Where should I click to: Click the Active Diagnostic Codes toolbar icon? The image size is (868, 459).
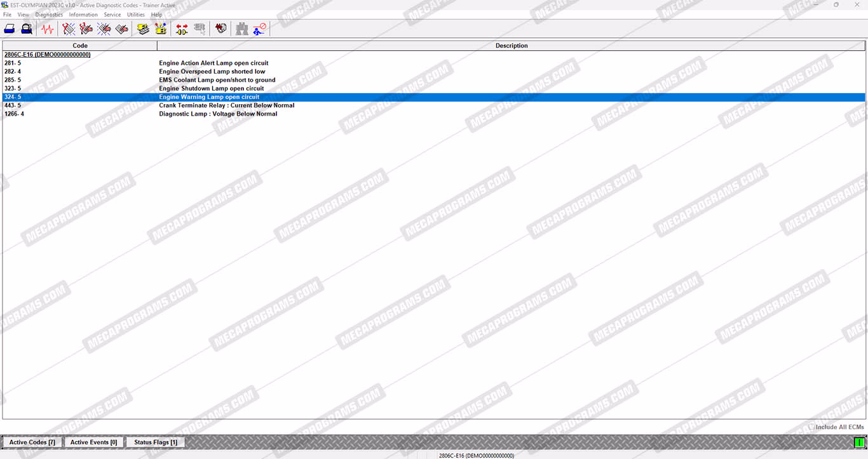[69, 29]
